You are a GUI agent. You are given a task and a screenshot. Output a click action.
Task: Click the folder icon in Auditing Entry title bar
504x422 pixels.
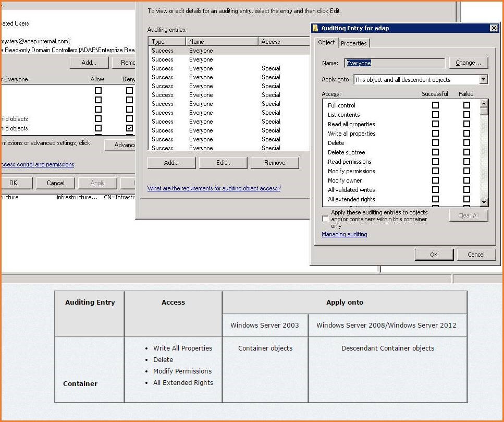[316, 28]
